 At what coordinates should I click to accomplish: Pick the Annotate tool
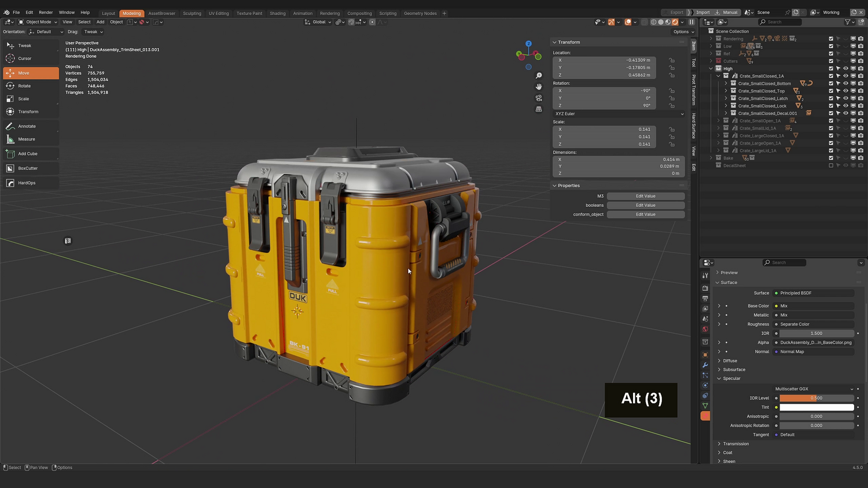tap(31, 126)
